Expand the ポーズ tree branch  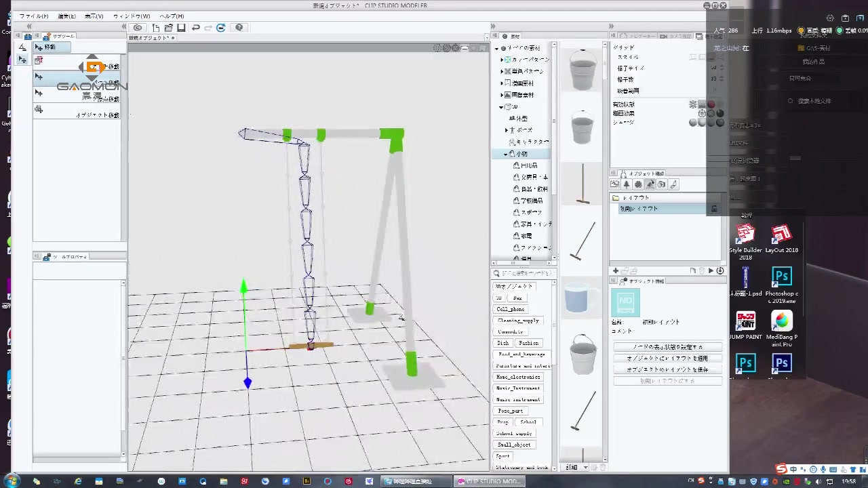point(506,131)
